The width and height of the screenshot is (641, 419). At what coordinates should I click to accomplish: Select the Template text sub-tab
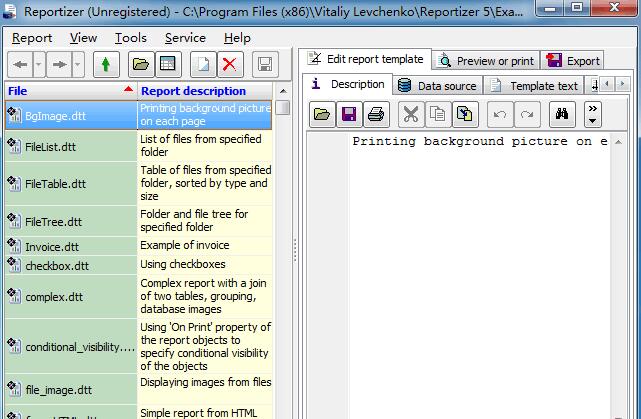pos(533,86)
